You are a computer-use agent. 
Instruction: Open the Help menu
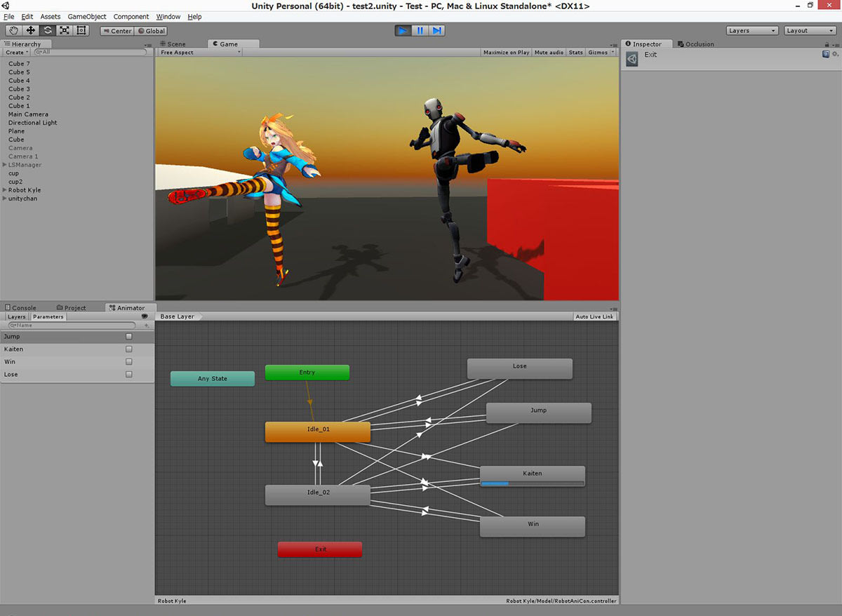coord(195,17)
